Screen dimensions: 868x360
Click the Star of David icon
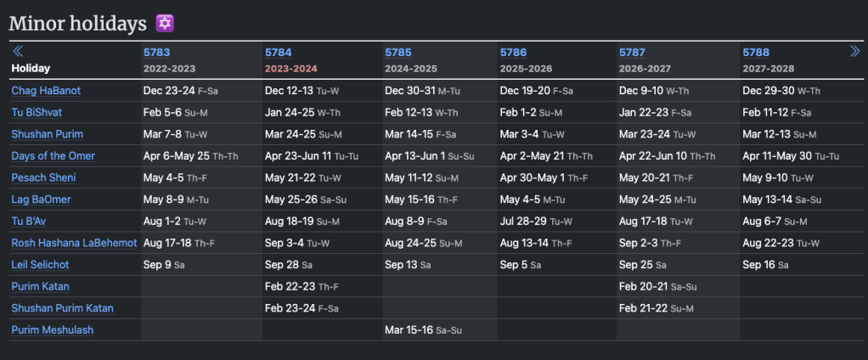(165, 24)
